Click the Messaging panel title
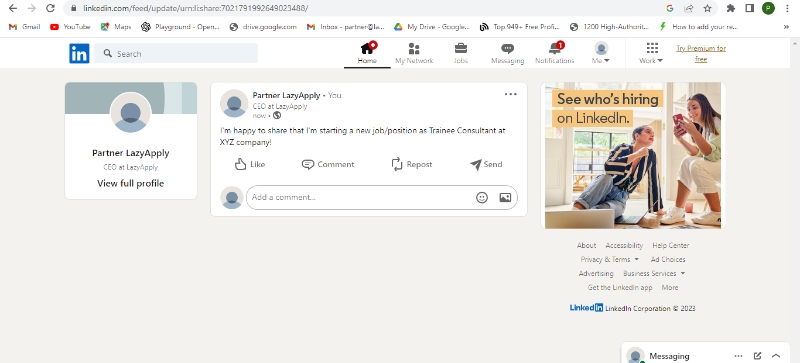 tap(669, 356)
